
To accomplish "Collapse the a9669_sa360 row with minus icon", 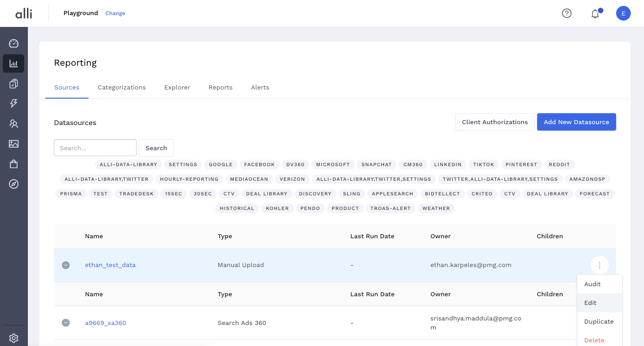I will point(66,323).
